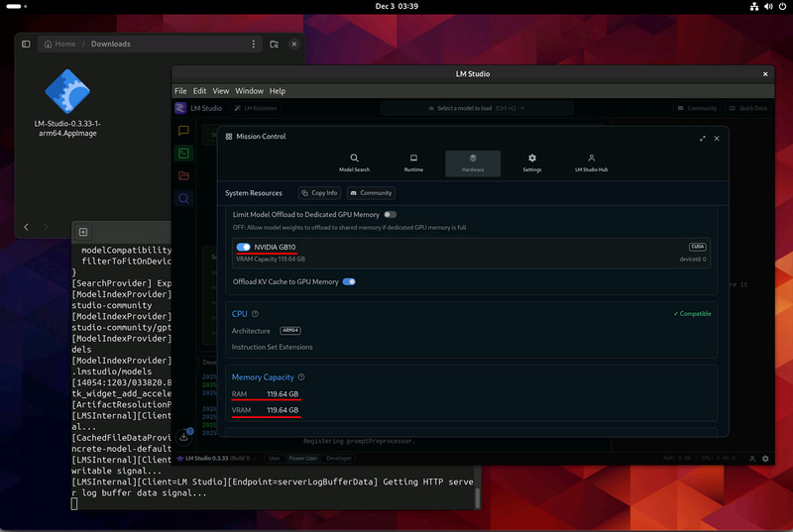793x532 pixels.
Task: Open the clock and calendar menu
Action: (x=396, y=7)
